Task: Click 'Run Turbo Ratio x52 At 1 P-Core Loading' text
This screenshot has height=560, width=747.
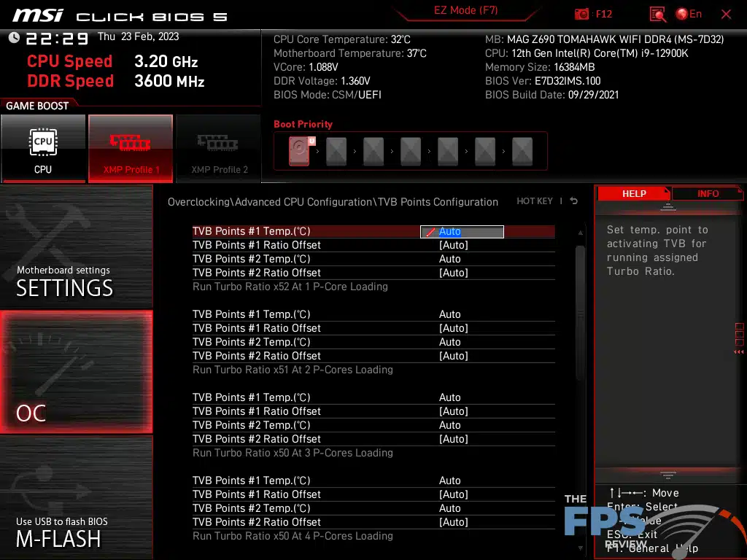Action: (x=290, y=287)
